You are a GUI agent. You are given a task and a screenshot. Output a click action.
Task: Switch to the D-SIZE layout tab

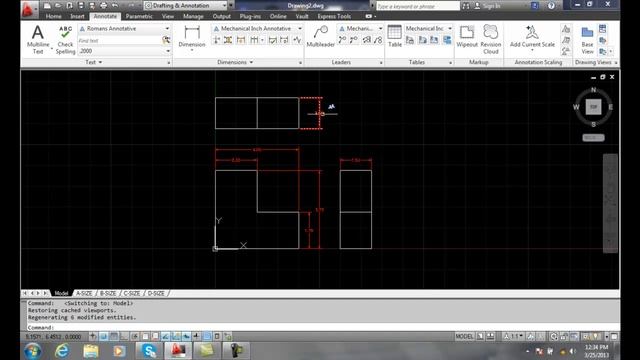(156, 293)
